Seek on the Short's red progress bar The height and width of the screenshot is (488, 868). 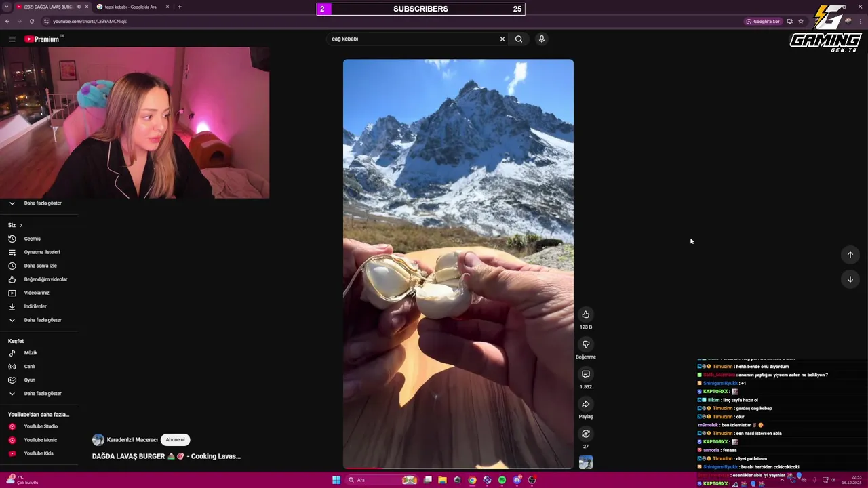[458, 468]
